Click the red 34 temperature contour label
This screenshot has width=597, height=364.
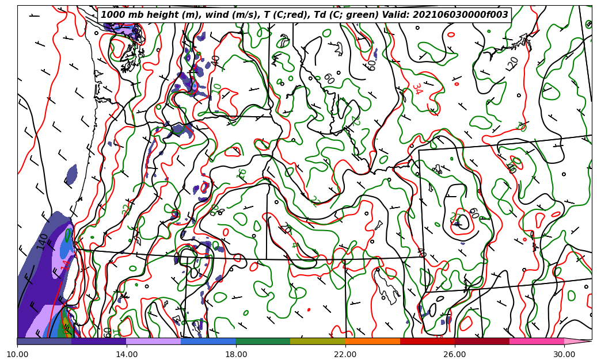point(417,89)
